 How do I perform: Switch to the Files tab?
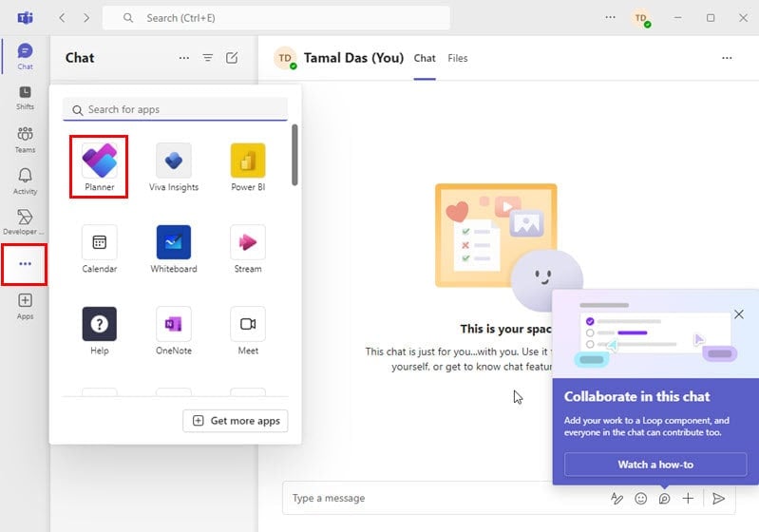[x=458, y=59]
